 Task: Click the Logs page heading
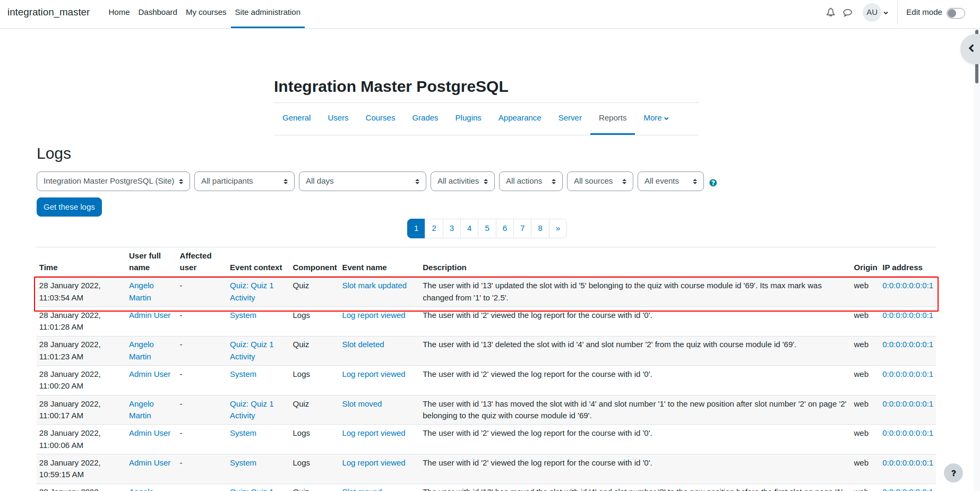(x=54, y=153)
